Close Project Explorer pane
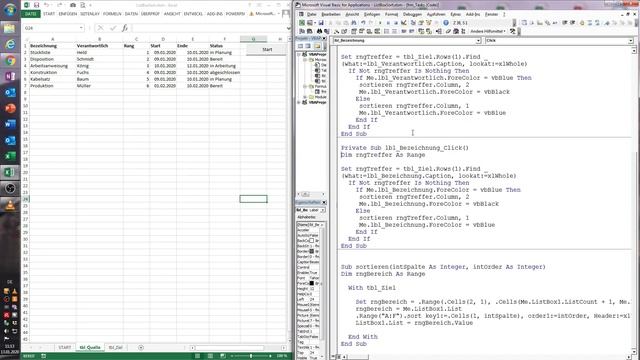This screenshot has height=360, width=640. tap(324, 38)
